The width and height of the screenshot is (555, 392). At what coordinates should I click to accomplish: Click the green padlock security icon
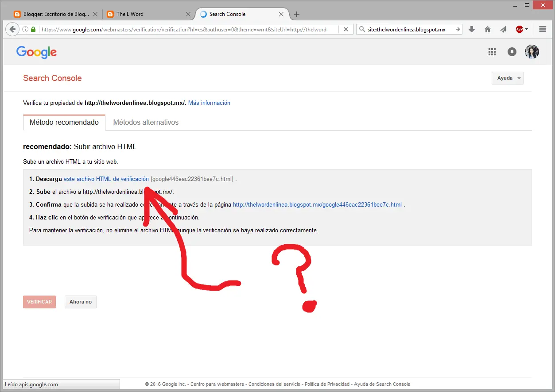click(34, 29)
